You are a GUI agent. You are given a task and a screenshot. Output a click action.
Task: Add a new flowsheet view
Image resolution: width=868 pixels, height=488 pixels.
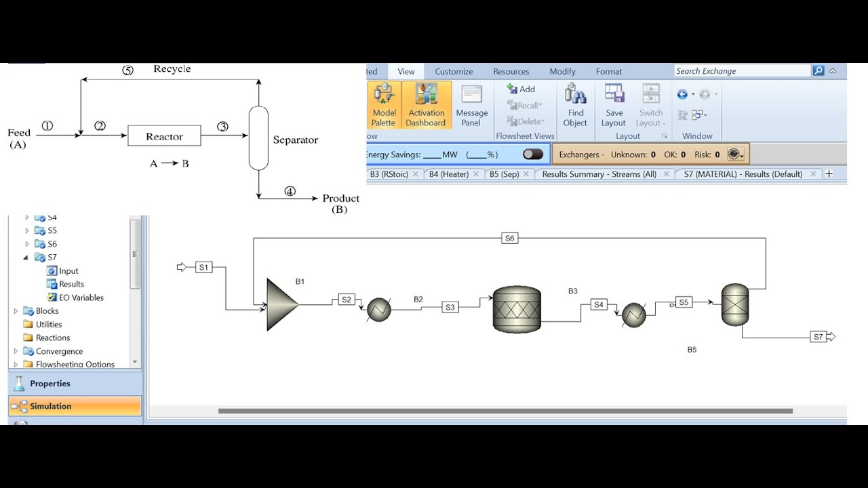521,89
